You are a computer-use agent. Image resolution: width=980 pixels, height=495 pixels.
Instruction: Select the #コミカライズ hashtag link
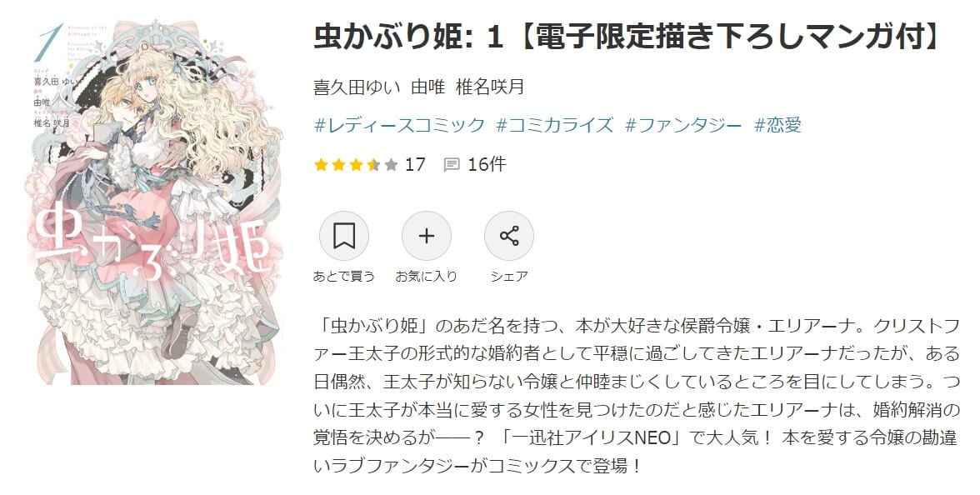554,125
